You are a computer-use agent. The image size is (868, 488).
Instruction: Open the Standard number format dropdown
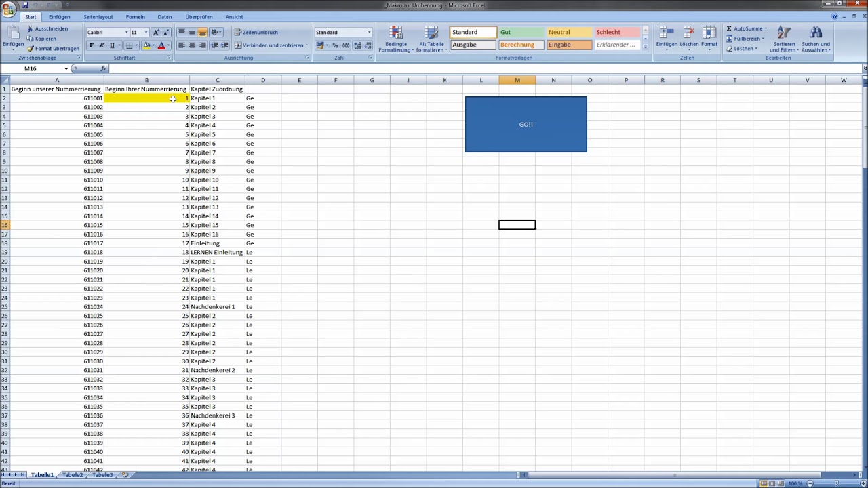[x=369, y=33]
